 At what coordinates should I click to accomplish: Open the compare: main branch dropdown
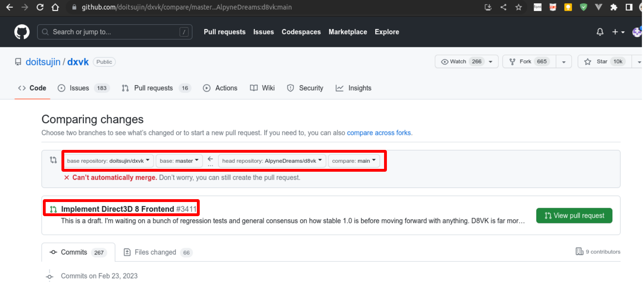point(354,161)
